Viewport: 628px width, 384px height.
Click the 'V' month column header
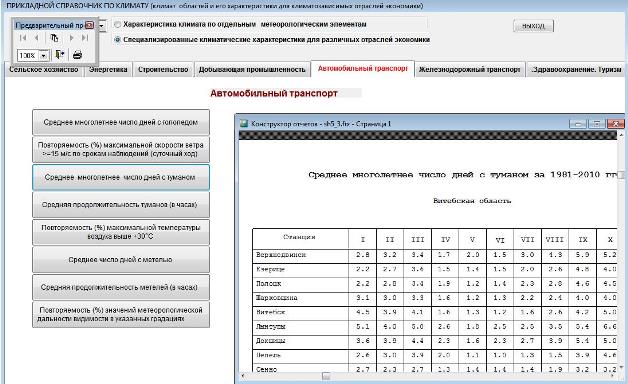(x=473, y=239)
